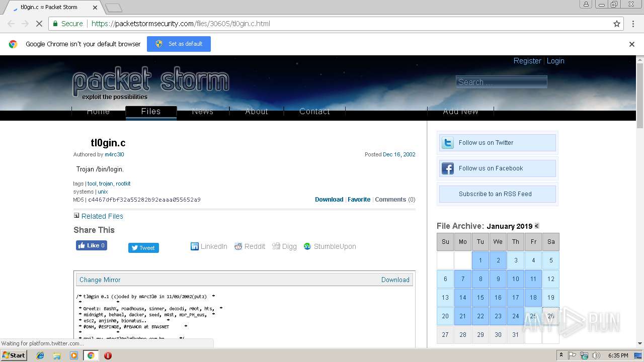Viewport: 644px width, 362px height.
Task: Open media player from taskbar
Action: 74,355
